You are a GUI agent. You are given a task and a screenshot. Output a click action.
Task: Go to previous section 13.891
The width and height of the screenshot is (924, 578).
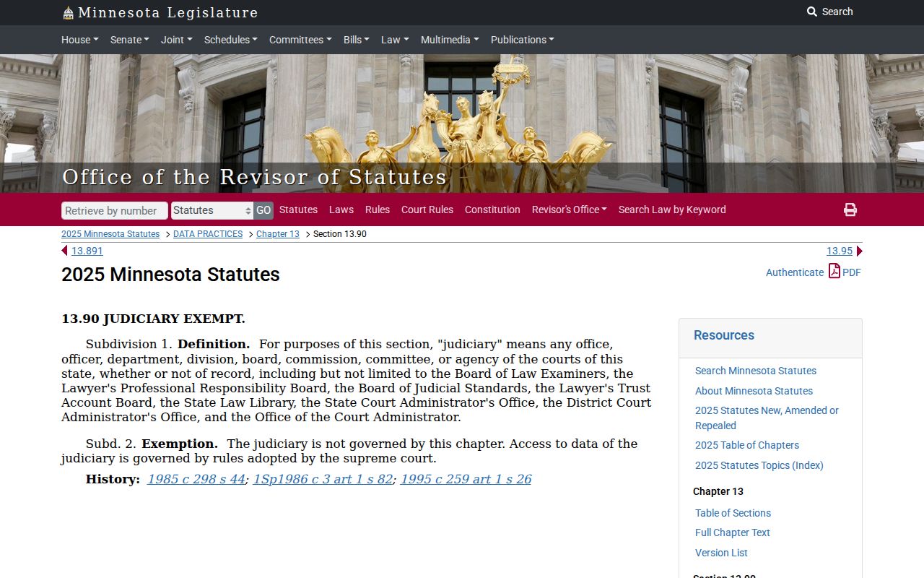pyautogui.click(x=87, y=251)
